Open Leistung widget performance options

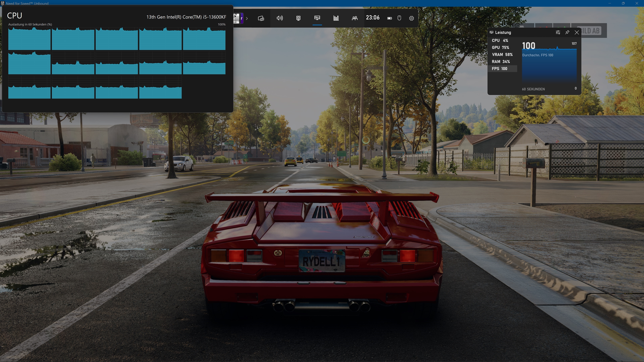pyautogui.click(x=558, y=33)
